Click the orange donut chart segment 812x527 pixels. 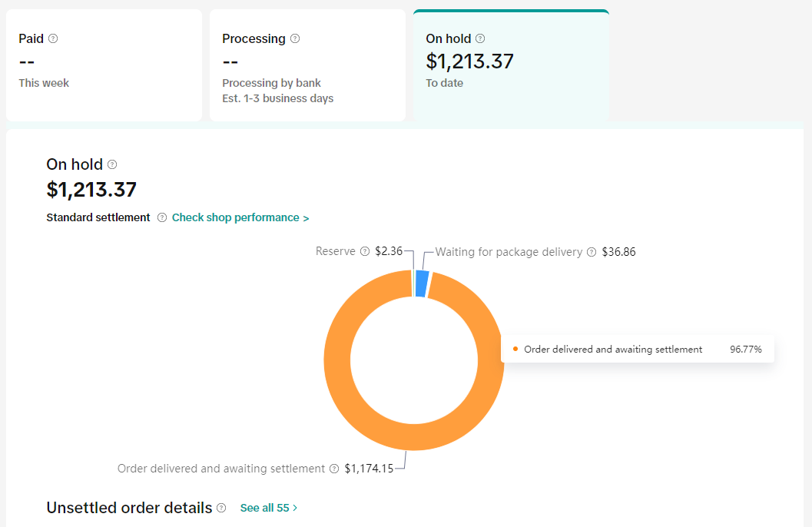tap(338, 361)
